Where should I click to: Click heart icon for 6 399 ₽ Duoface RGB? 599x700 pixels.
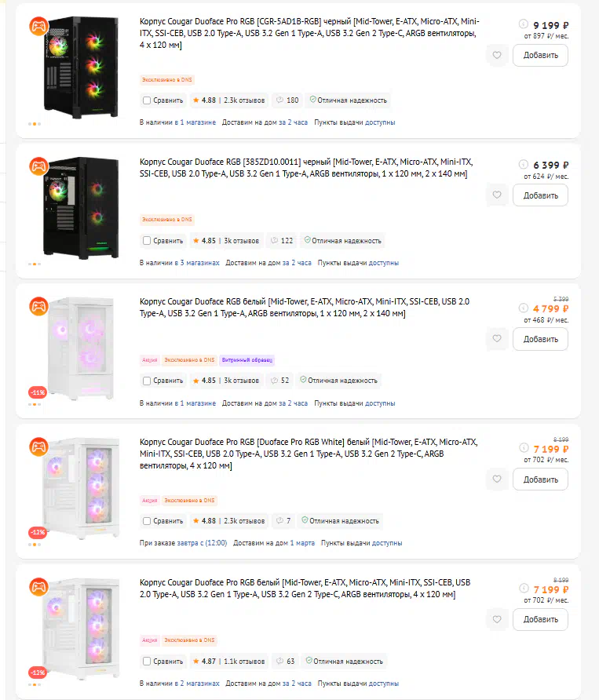point(496,195)
